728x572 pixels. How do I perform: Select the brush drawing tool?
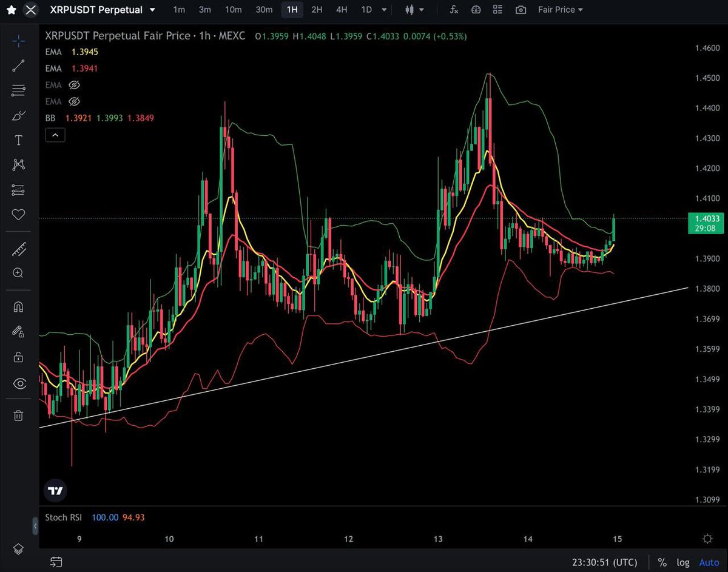pos(19,115)
